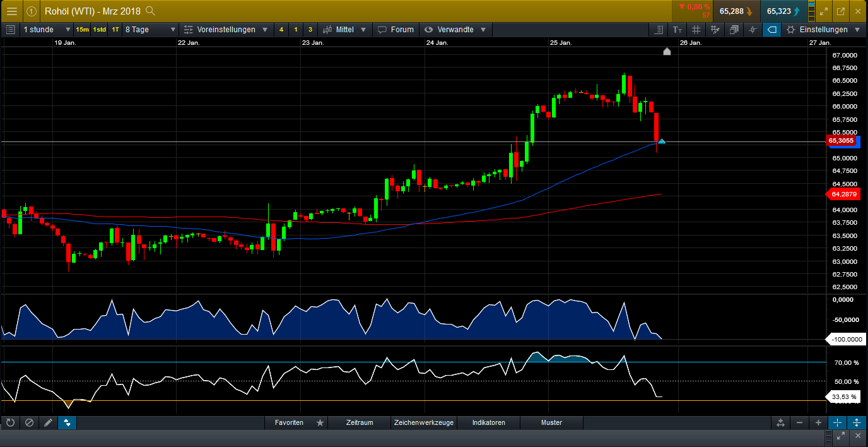868x447 pixels.
Task: Switch to the Indikatoren tab
Action: (x=488, y=422)
